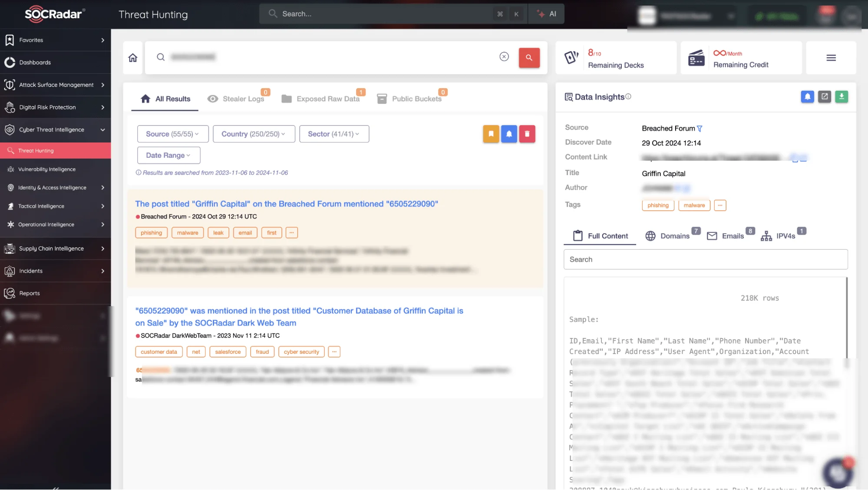The width and height of the screenshot is (868, 490).
Task: Click the Threat Hunting sidebar icon
Action: tap(10, 149)
